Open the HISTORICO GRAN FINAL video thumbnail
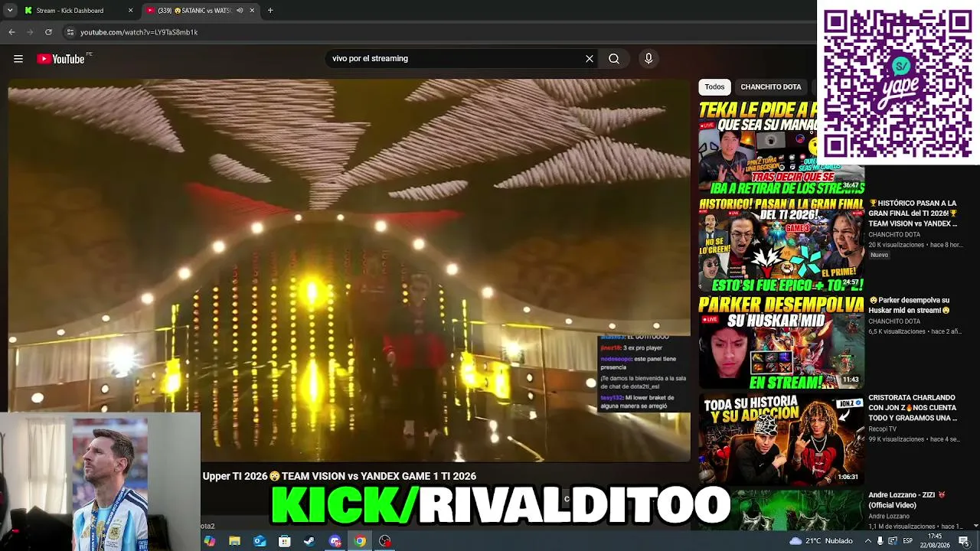The width and height of the screenshot is (980, 551). [x=781, y=245]
